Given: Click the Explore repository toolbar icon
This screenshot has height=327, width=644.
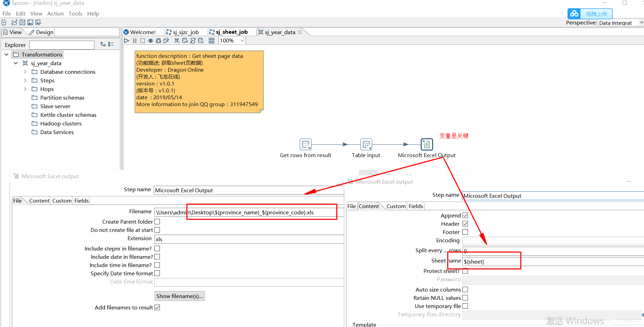Looking at the screenshot, I should coord(22,22).
